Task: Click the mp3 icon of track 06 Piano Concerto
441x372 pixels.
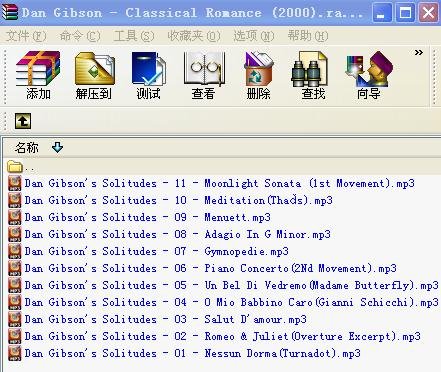Action: pos(15,268)
